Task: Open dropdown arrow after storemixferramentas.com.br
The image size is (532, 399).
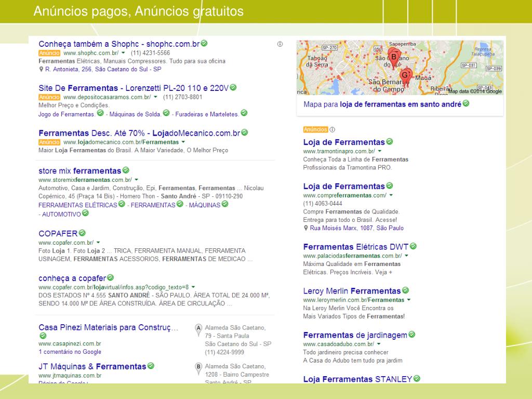Action: (x=137, y=180)
